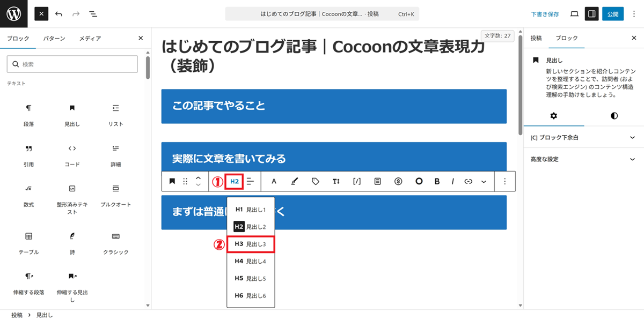This screenshot has height=320, width=644.
Task: Click the undo arrow icon
Action: coord(59,14)
